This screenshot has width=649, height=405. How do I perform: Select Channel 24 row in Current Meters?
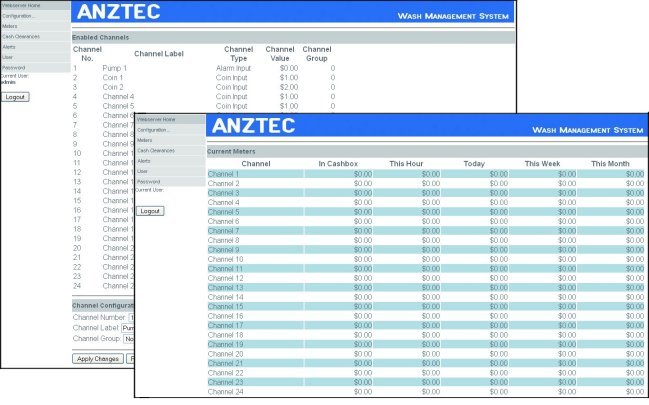(426, 392)
